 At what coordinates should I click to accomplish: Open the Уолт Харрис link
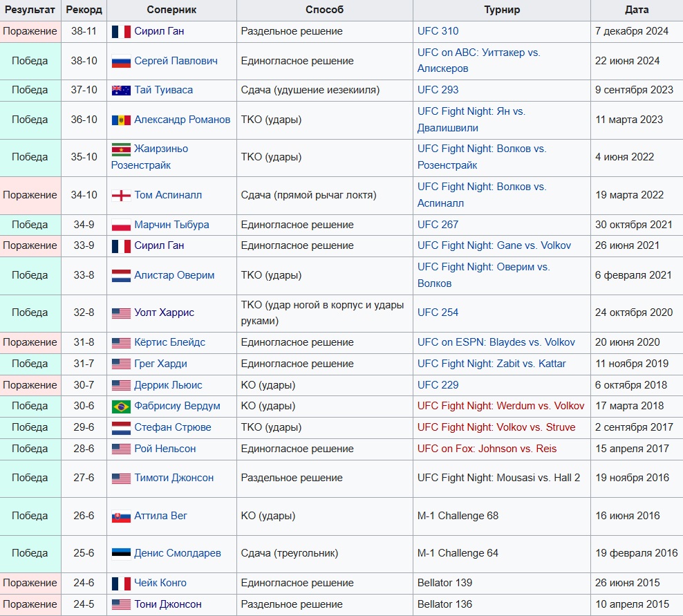165,312
